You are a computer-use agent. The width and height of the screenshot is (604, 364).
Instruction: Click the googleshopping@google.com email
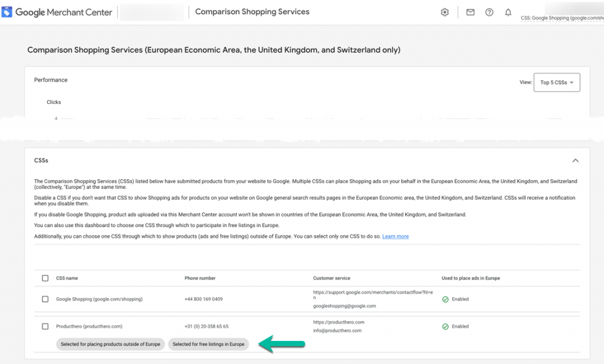[x=344, y=306]
